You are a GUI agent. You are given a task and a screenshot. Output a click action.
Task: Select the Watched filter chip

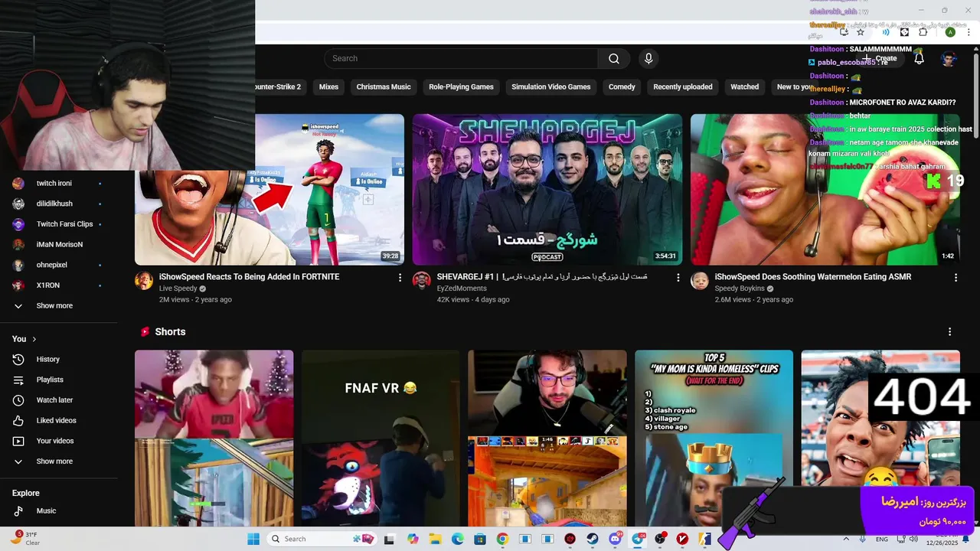(x=744, y=87)
